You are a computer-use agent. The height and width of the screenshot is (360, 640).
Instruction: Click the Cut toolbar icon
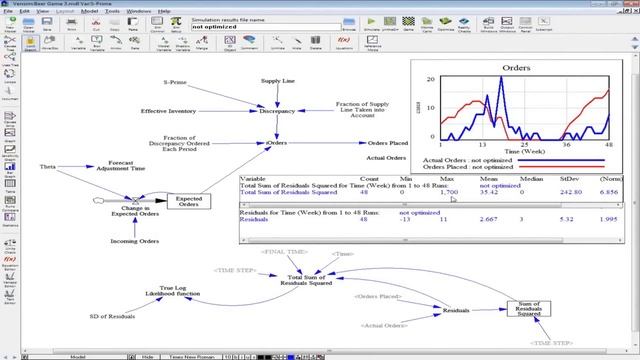96,24
